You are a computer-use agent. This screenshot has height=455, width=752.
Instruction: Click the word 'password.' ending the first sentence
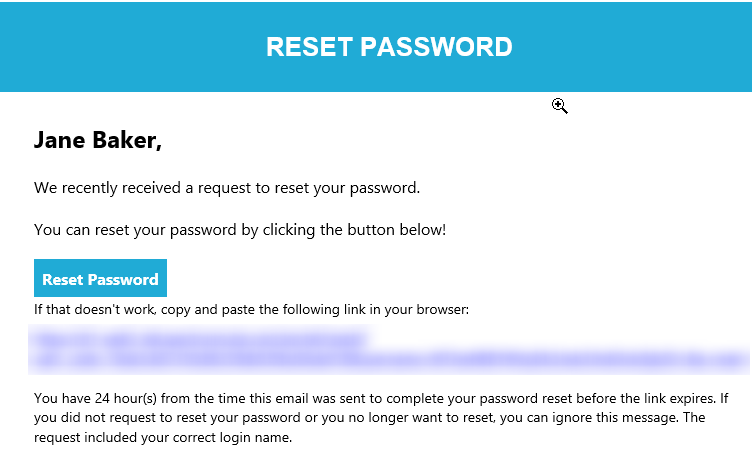tap(385, 188)
